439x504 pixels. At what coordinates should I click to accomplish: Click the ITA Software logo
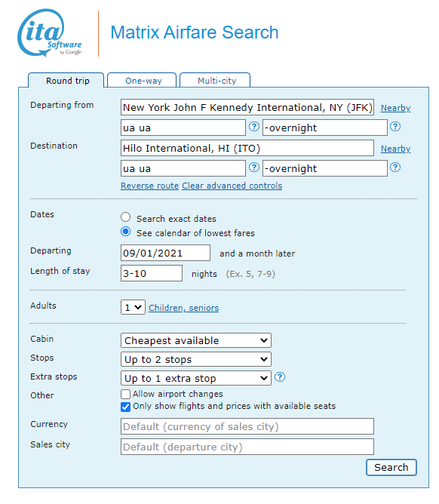click(50, 33)
